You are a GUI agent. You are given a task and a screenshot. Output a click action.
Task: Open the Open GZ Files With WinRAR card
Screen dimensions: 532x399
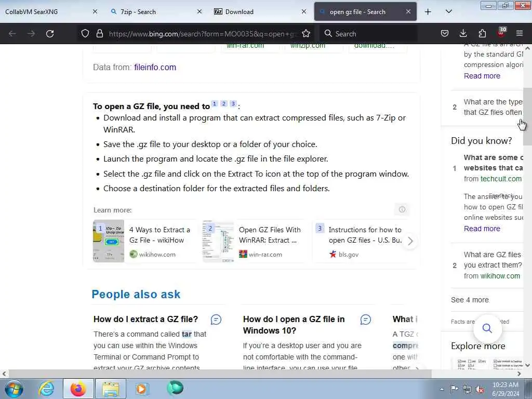255,241
